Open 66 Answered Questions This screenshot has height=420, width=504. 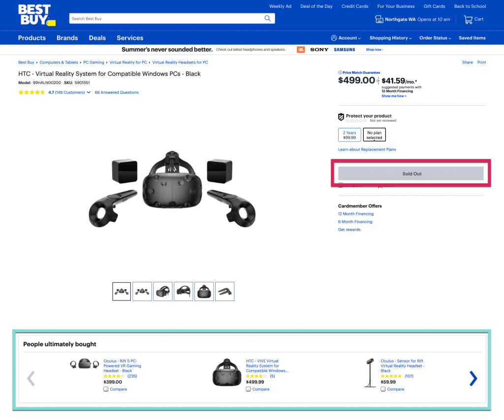click(x=117, y=92)
